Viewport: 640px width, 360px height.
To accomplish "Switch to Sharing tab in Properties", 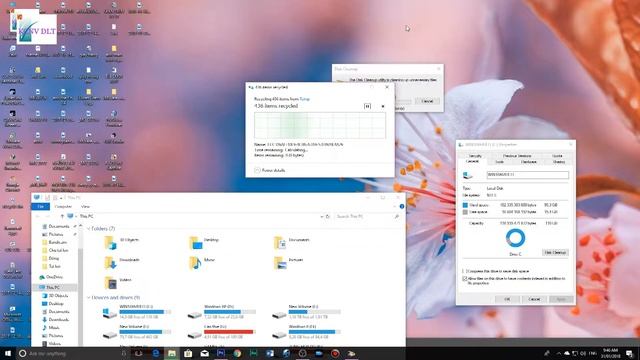I will tap(559, 162).
